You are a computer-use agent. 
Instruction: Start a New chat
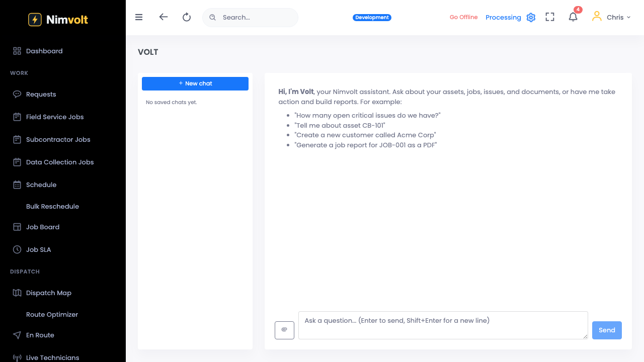(x=195, y=83)
